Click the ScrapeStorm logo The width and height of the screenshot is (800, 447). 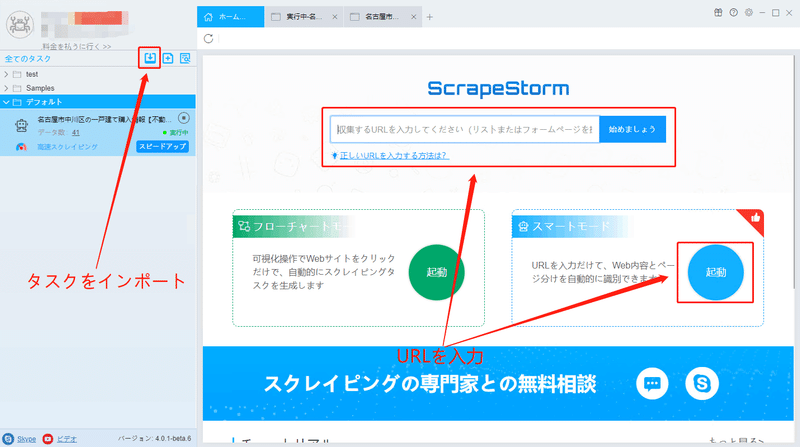click(x=498, y=89)
